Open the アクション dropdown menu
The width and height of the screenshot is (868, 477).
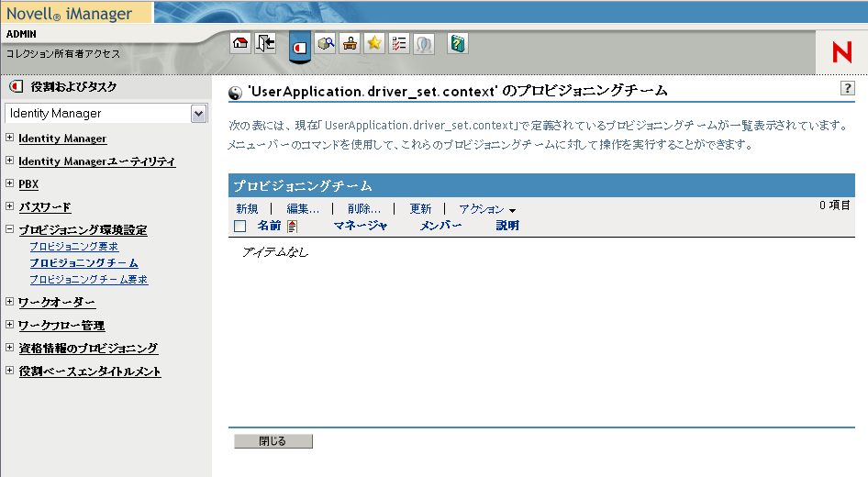pos(487,209)
